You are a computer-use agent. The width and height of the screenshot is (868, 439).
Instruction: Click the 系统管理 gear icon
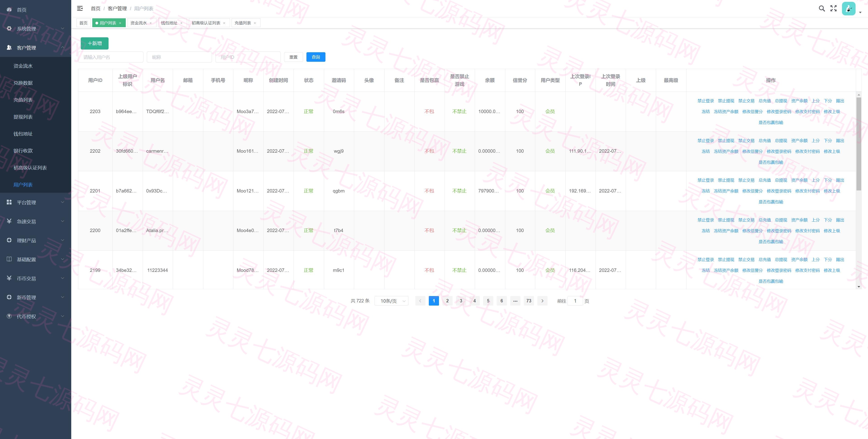coord(9,28)
